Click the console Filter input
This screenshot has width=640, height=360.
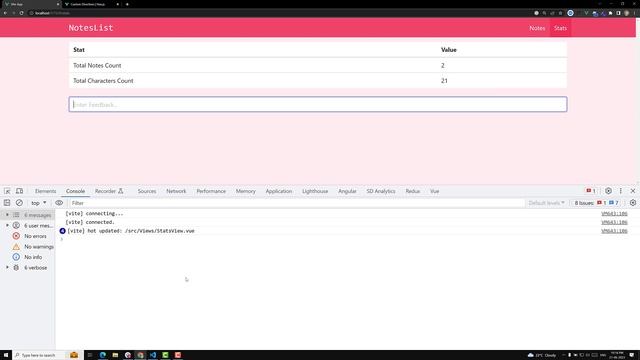[296, 203]
